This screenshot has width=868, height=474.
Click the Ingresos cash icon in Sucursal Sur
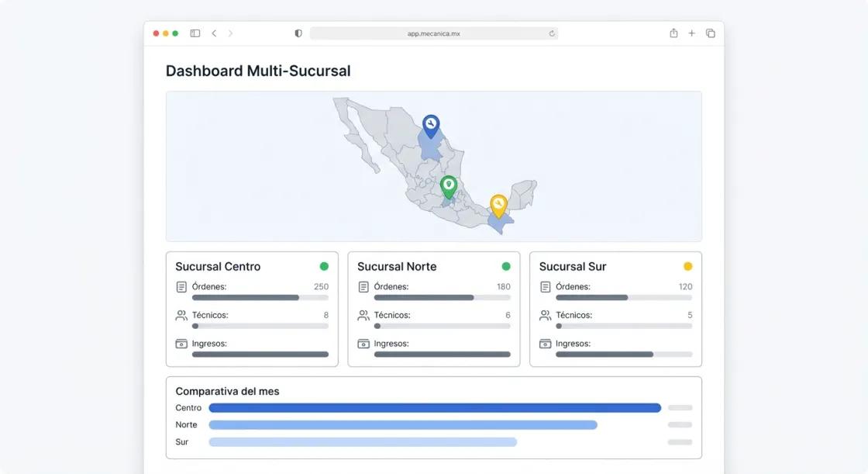tap(545, 343)
